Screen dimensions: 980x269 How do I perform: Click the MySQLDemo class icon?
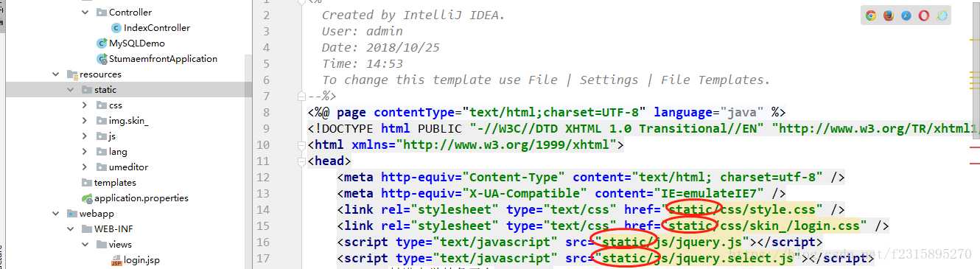pyautogui.click(x=102, y=43)
